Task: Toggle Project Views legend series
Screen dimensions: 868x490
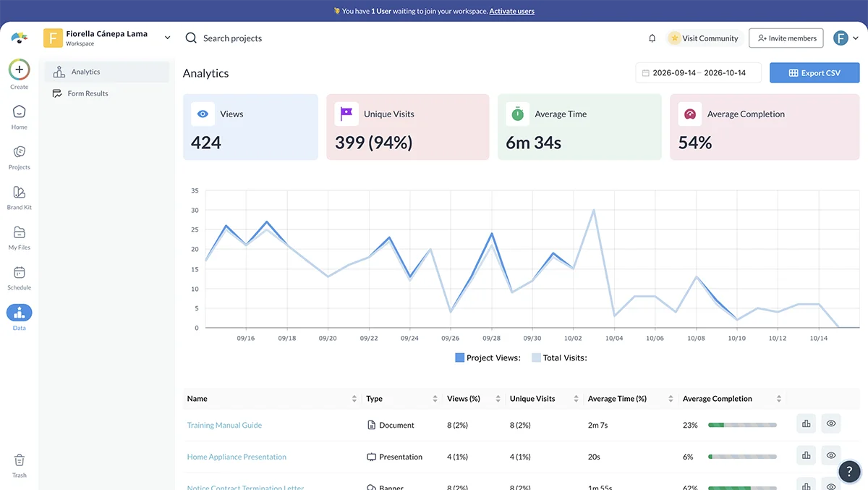Action: click(488, 358)
